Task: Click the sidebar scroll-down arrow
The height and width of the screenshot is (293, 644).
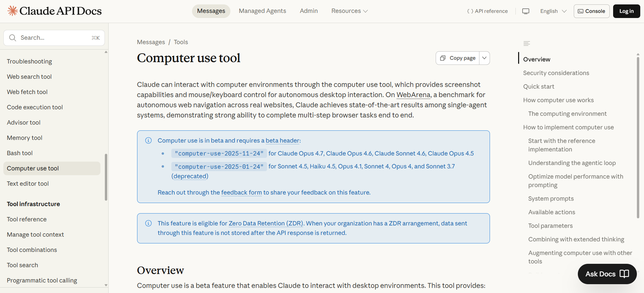Action: pyautogui.click(x=106, y=285)
